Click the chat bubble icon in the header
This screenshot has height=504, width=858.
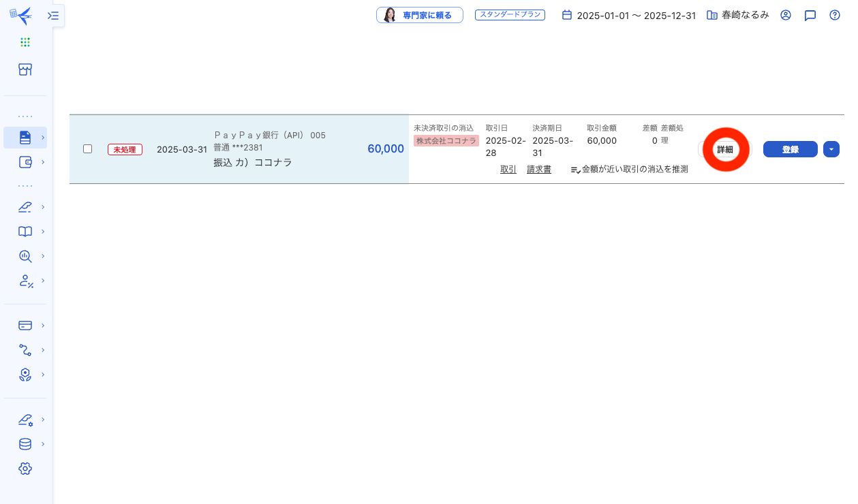pos(810,15)
